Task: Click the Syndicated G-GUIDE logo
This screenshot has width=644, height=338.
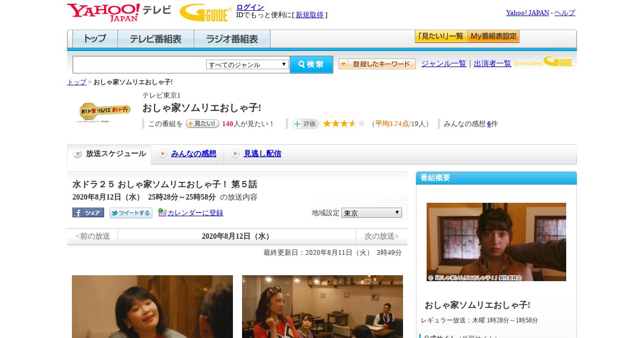Action: [x=543, y=62]
